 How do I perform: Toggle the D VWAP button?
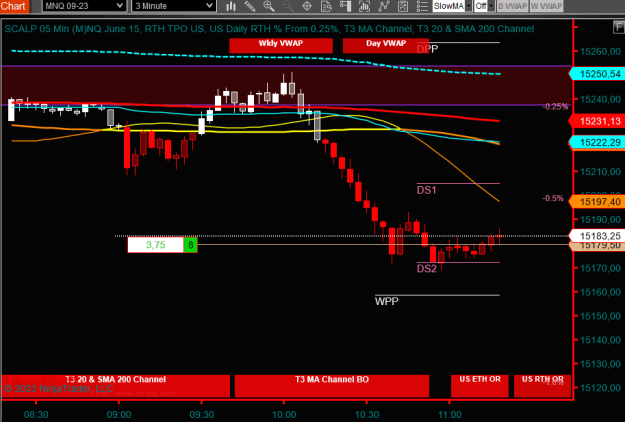click(513, 6)
